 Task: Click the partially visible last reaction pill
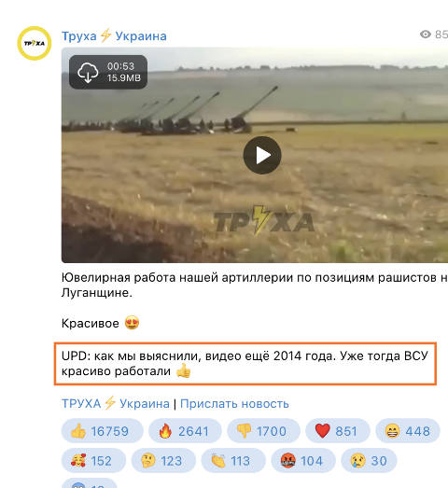(90, 483)
